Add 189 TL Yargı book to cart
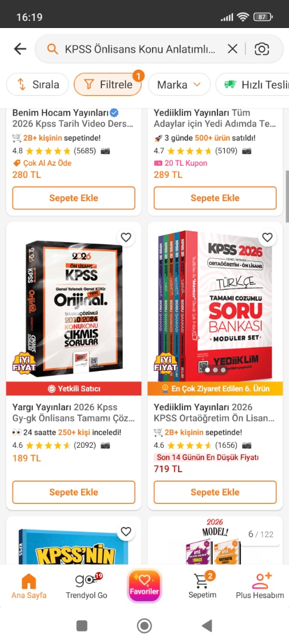 (x=74, y=492)
